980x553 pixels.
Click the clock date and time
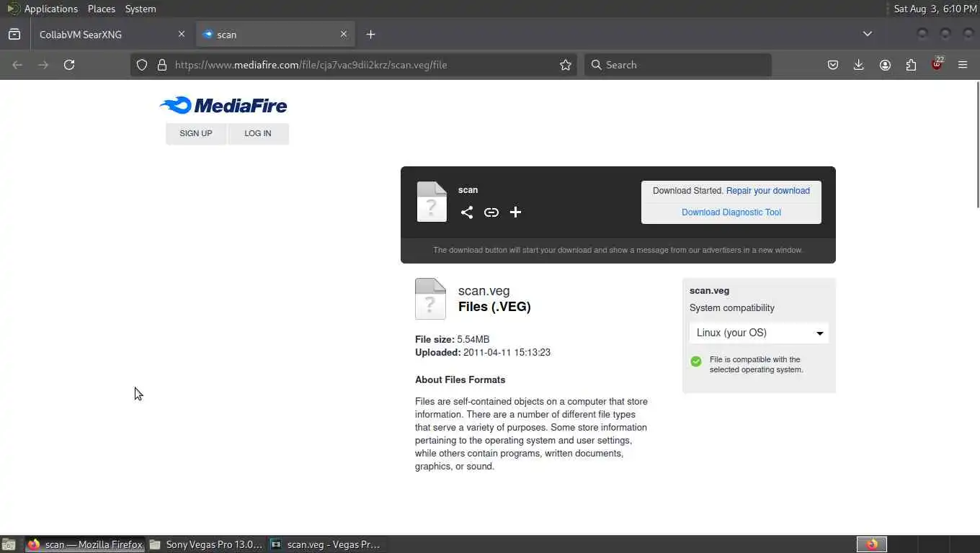point(935,9)
